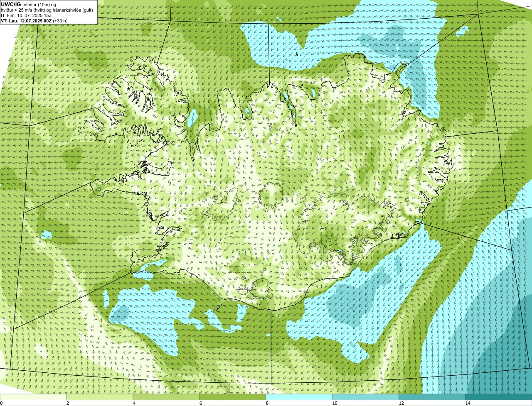The image size is (532, 406).
Task: Click the legend label '0'
Action: click(x=1, y=403)
